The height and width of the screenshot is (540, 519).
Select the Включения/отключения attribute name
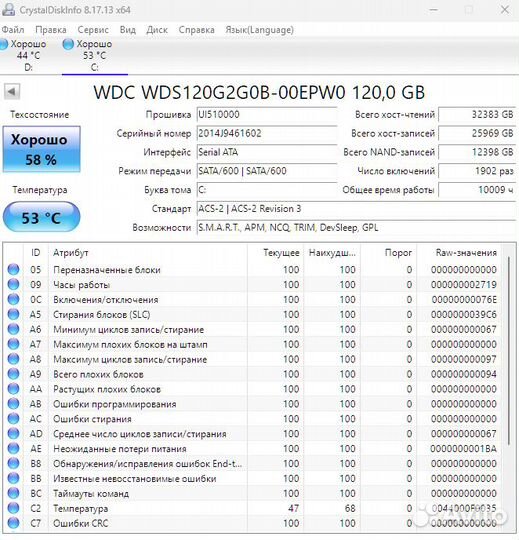click(x=106, y=300)
